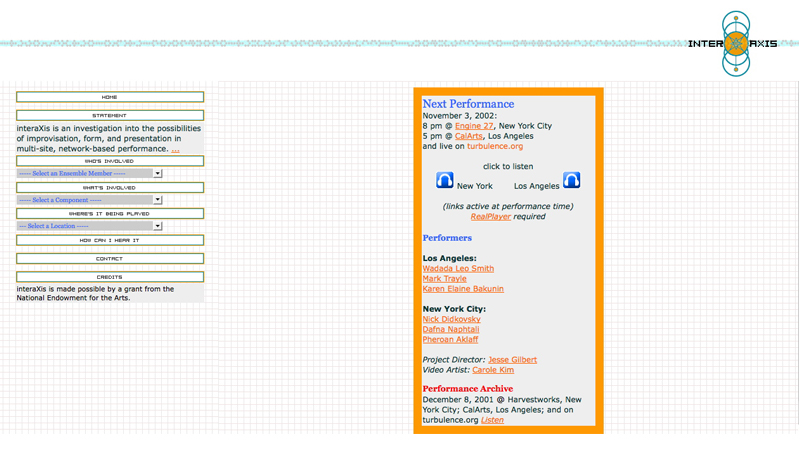
Task: Click the Los Angeles headphones listen icon
Action: pos(571,180)
